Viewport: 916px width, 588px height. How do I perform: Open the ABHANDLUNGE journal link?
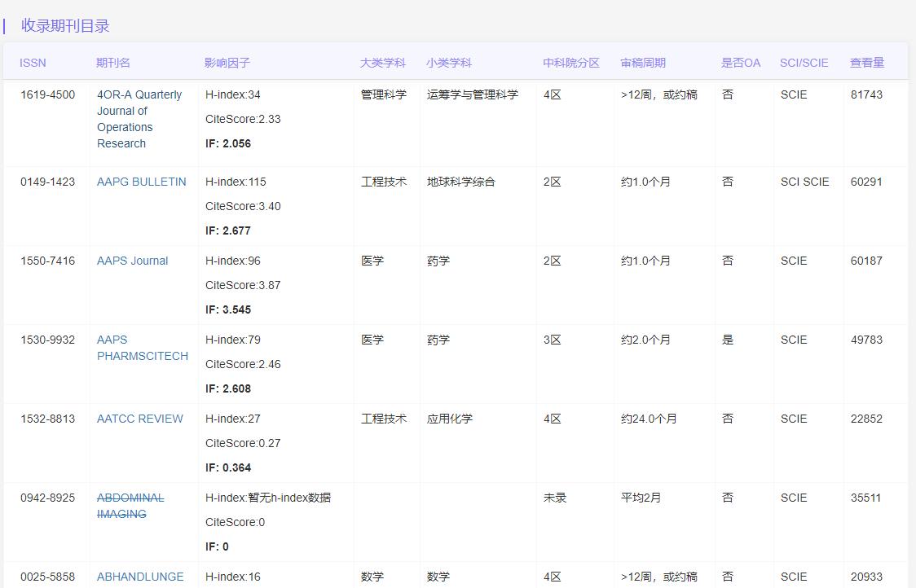140,577
